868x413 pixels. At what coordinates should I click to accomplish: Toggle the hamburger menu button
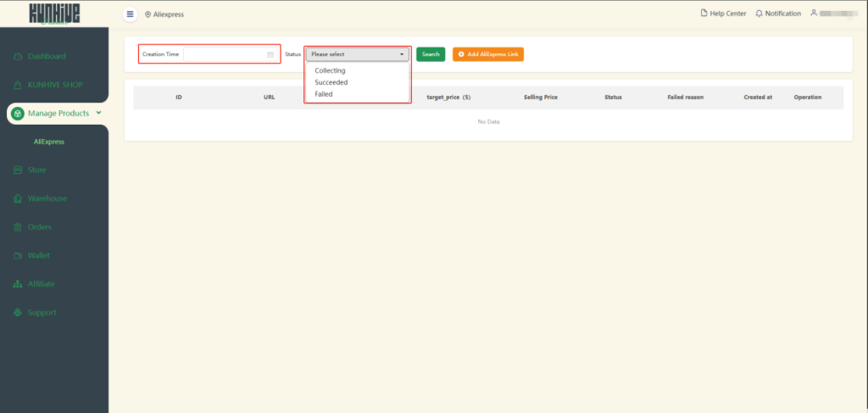(130, 14)
